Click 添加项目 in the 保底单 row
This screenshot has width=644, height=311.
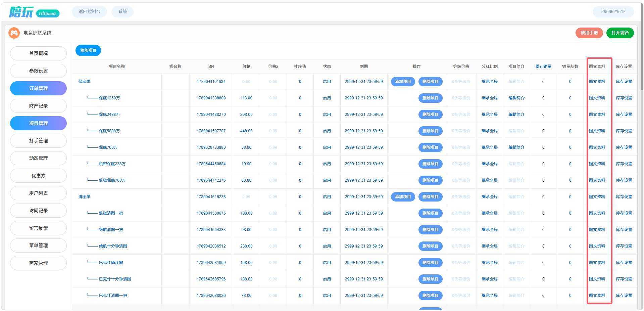403,82
